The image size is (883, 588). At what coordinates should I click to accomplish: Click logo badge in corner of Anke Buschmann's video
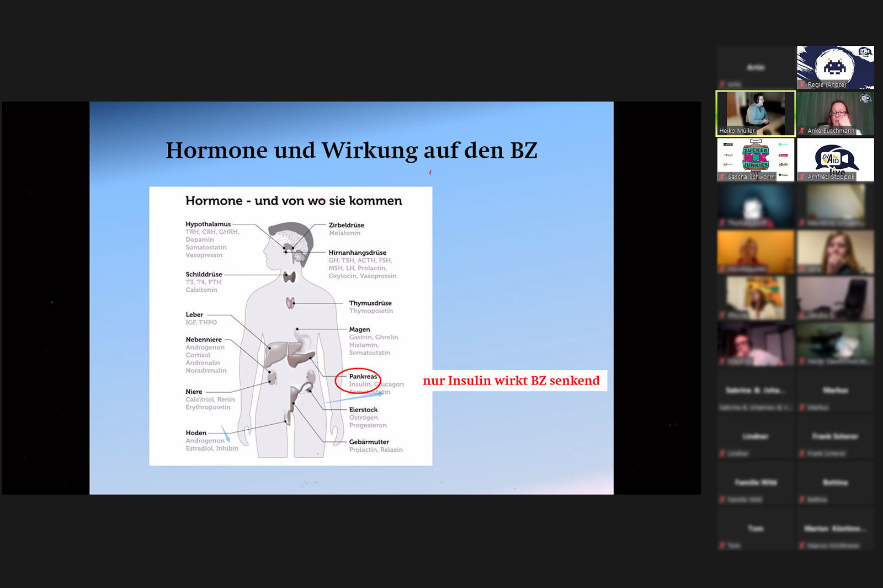(865, 98)
